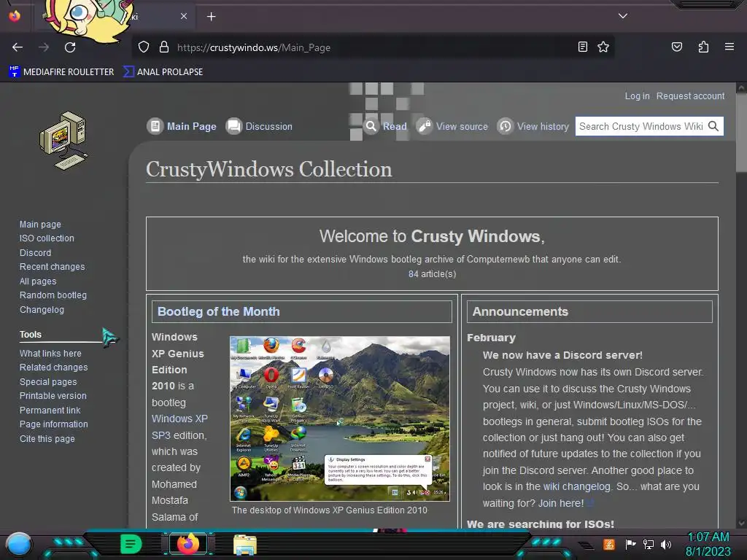The width and height of the screenshot is (747, 560).
Task: Open Main page in the sidebar
Action: [40, 225]
